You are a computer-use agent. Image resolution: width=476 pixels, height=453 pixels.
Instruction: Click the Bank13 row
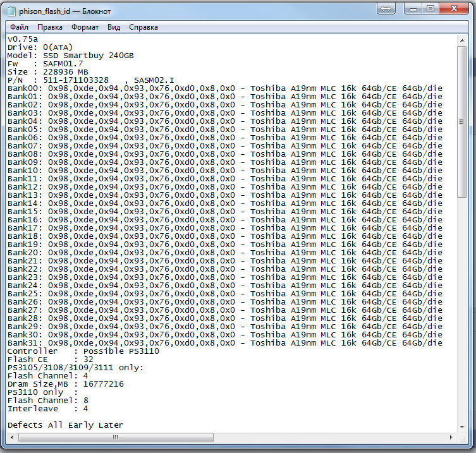coord(225,195)
